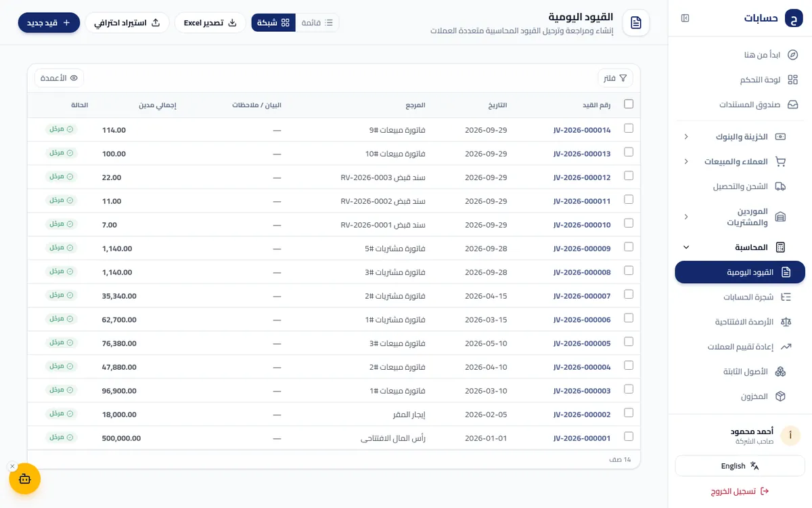Check the box for JV-2026-000008
812x508 pixels.
coord(629,270)
